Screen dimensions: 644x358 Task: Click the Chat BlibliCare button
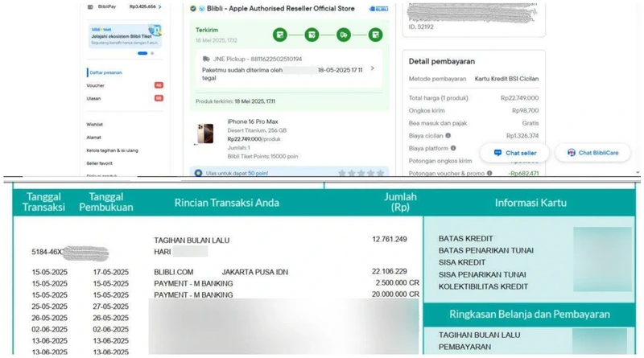pos(592,153)
